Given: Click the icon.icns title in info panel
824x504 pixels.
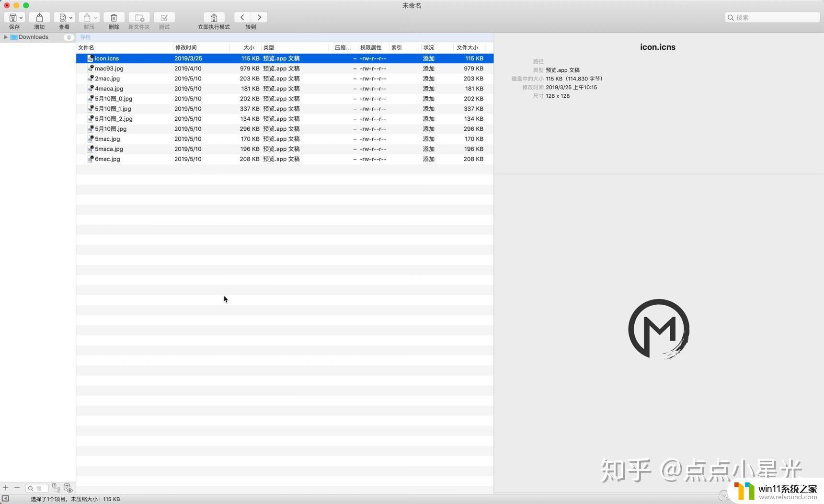Looking at the screenshot, I should [658, 47].
